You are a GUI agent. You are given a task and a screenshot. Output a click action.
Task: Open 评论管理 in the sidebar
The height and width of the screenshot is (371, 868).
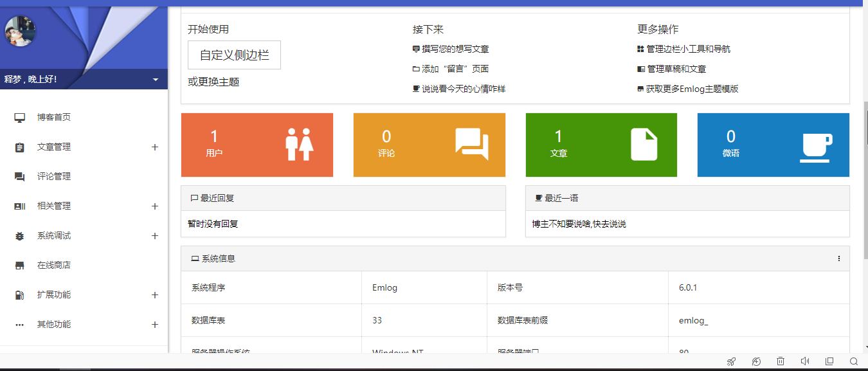click(x=54, y=177)
